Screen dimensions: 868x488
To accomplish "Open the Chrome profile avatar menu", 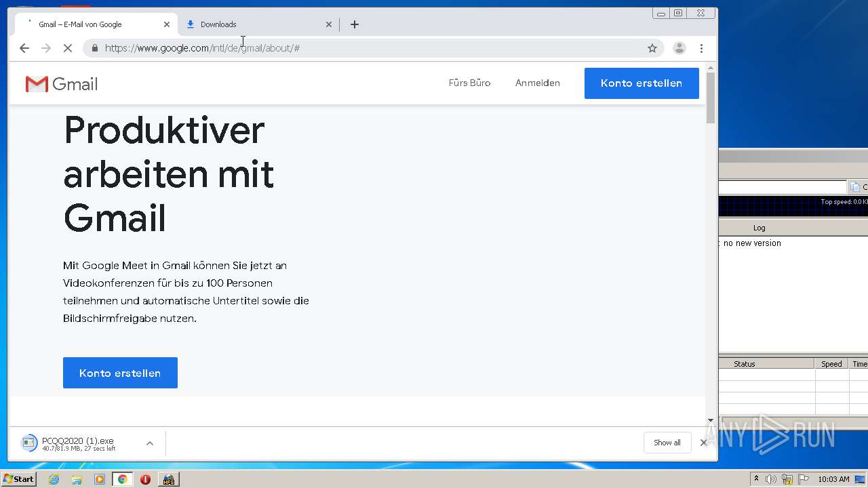I will [x=679, y=48].
